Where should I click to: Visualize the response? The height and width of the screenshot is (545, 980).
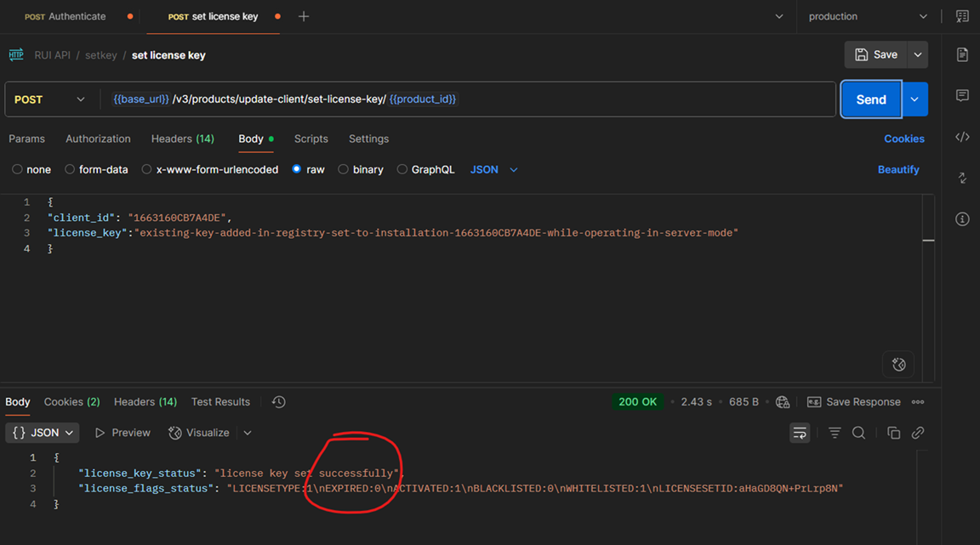click(x=199, y=433)
